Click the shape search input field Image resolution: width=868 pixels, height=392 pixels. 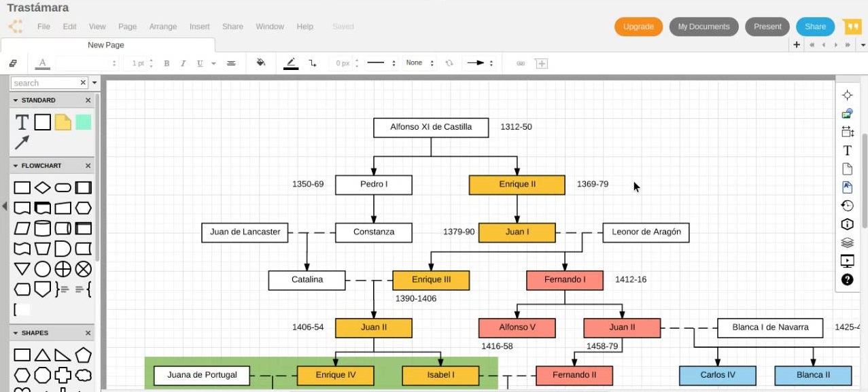41,82
